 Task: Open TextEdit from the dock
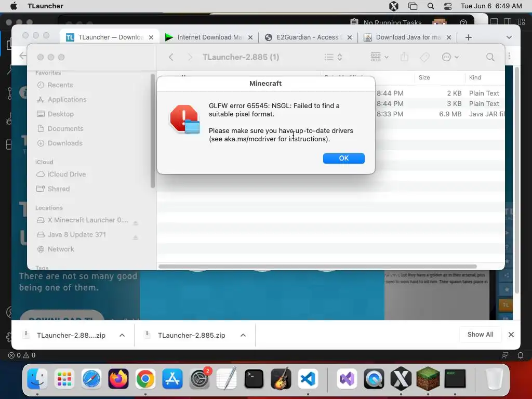pos(227,379)
